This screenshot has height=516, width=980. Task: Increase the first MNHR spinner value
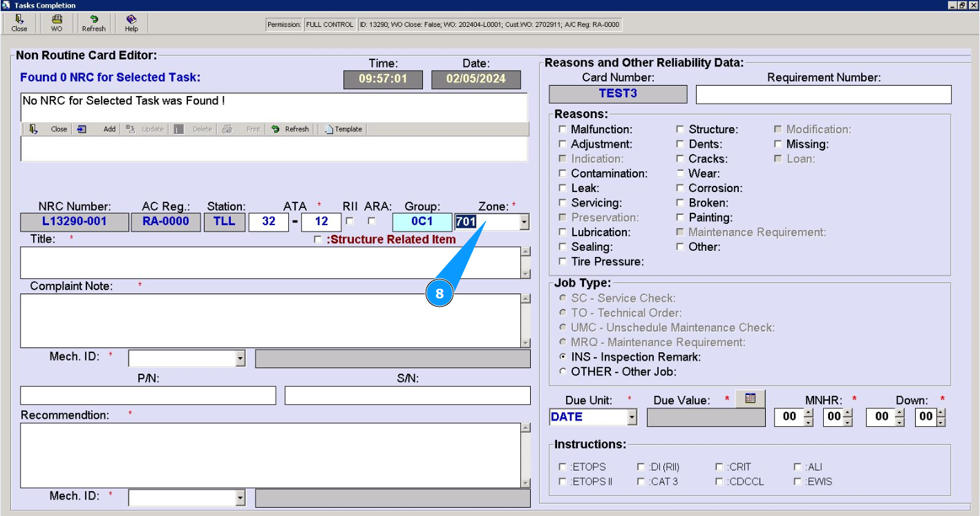coord(809,413)
